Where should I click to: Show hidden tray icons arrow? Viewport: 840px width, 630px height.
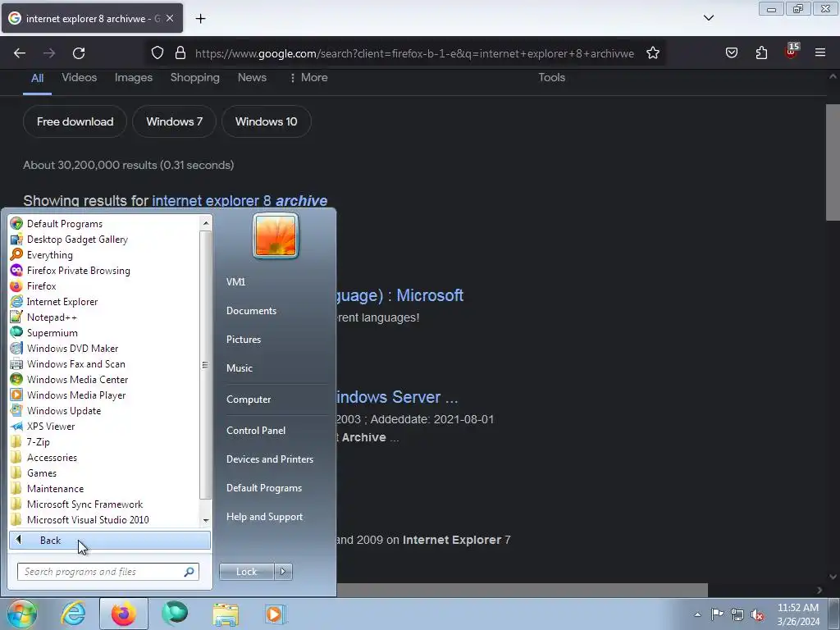[697, 614]
